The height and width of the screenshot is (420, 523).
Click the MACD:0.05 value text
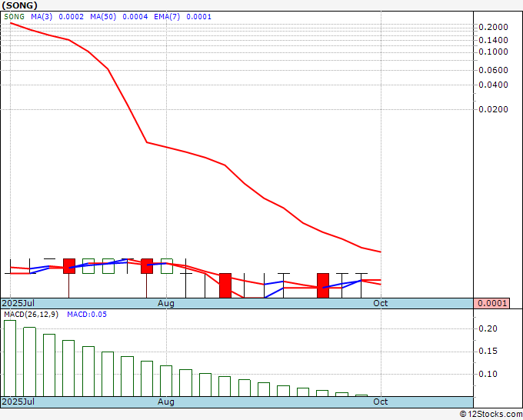click(x=87, y=315)
